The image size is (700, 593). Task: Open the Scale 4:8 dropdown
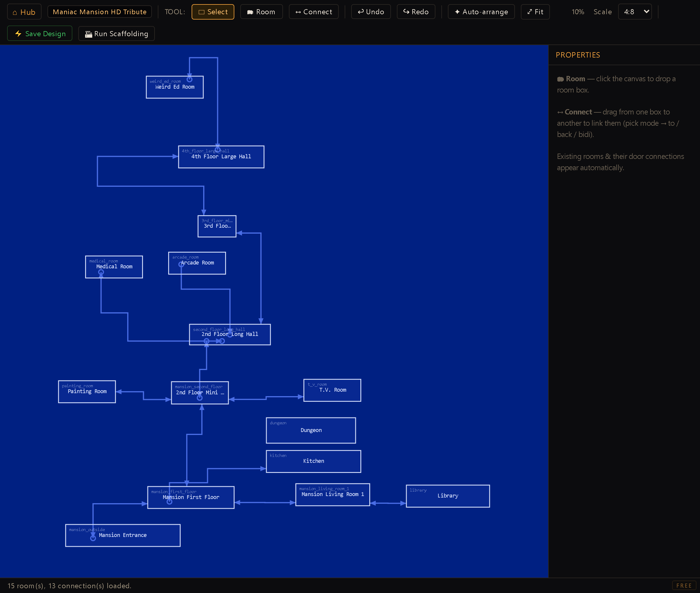click(x=635, y=12)
